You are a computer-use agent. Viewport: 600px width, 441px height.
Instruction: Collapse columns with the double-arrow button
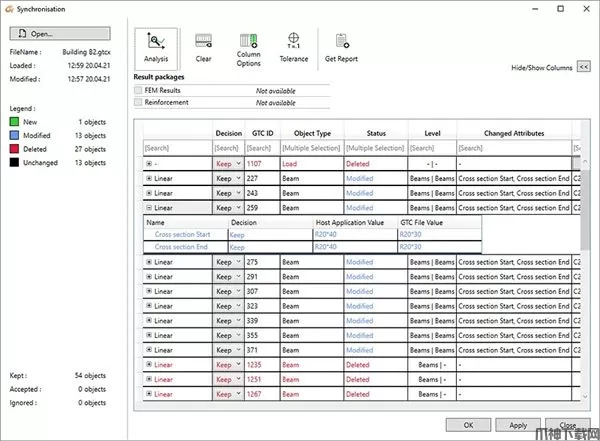click(x=584, y=67)
